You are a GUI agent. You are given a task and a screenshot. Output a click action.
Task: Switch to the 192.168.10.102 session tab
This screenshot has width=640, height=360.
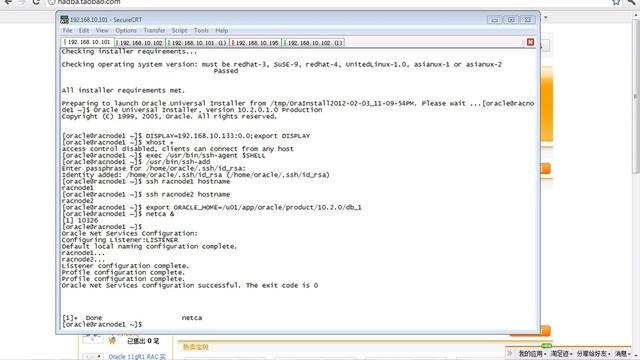140,42
